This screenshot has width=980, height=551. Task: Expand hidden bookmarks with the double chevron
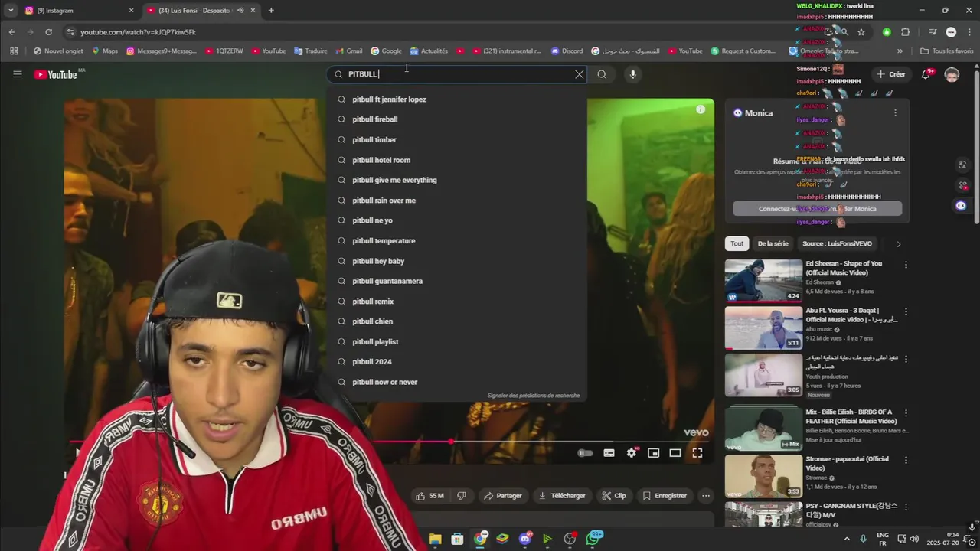[900, 51]
